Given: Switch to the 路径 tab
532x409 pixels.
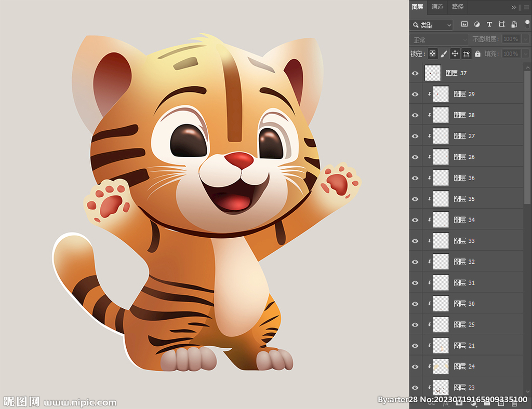Looking at the screenshot, I should (x=458, y=7).
